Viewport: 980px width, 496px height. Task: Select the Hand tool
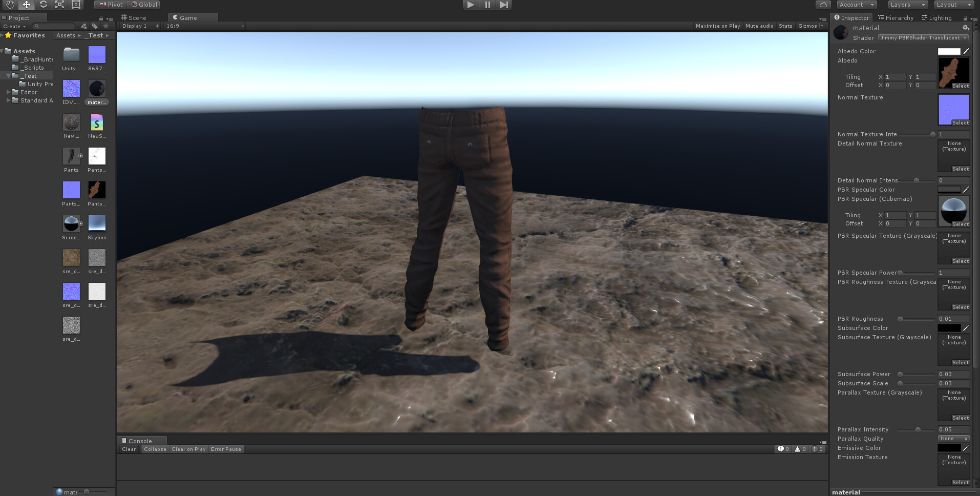9,5
